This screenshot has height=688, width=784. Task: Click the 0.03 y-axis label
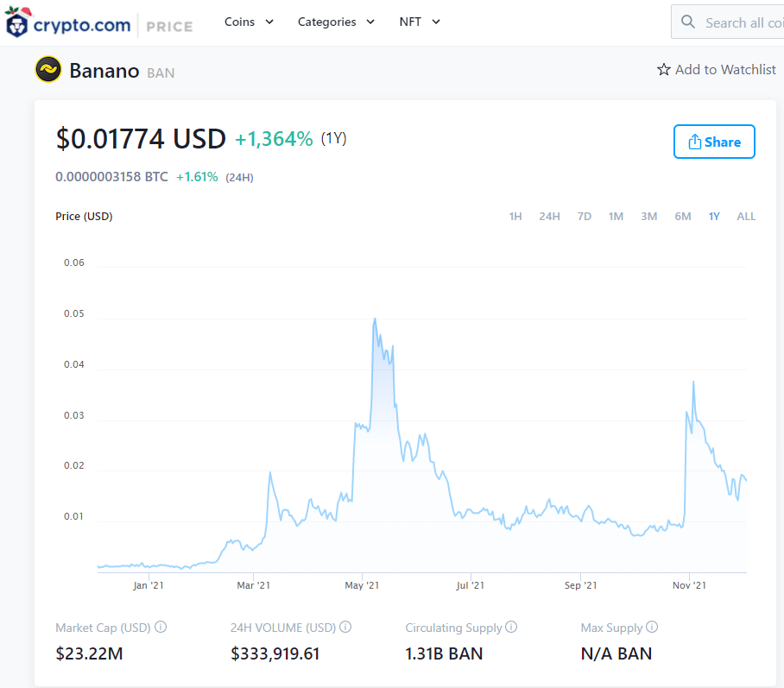click(x=74, y=415)
